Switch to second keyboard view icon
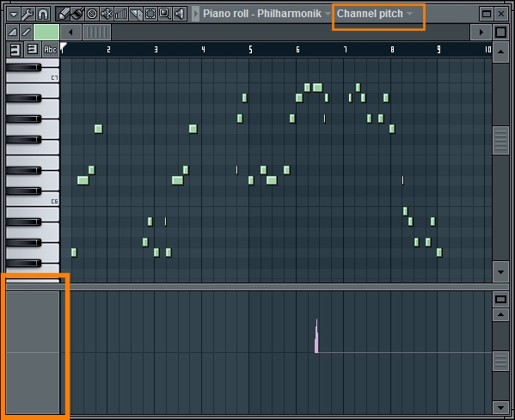 [32, 50]
